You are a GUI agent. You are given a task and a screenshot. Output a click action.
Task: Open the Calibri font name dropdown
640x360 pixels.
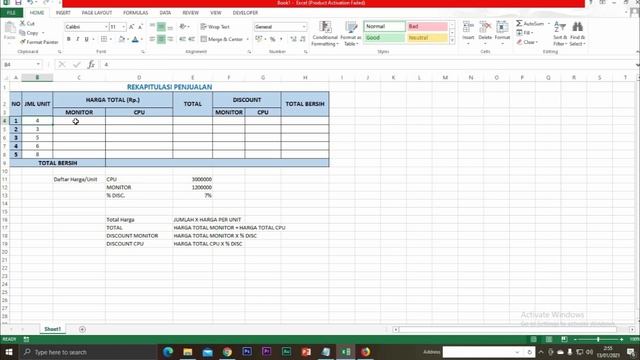tap(106, 27)
